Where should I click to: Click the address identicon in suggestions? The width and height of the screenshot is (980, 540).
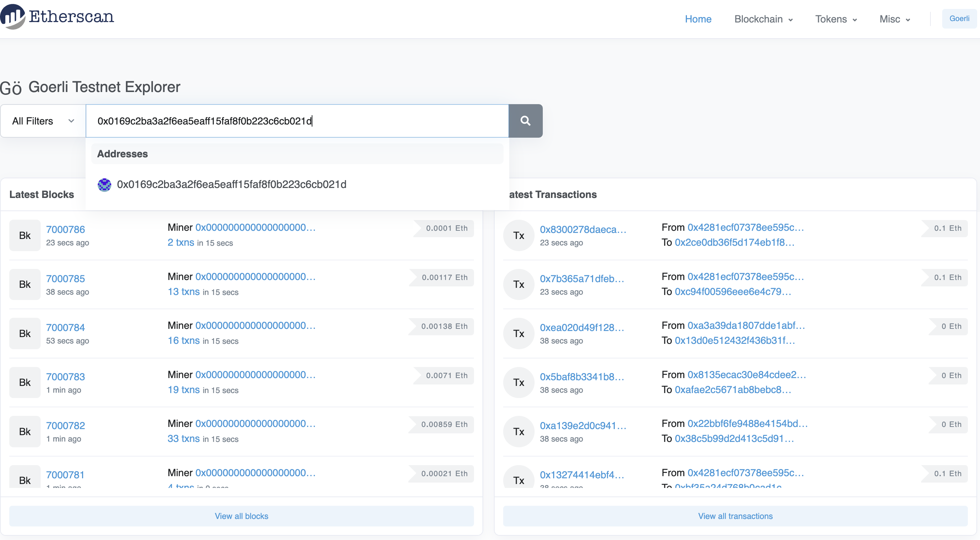(x=104, y=185)
